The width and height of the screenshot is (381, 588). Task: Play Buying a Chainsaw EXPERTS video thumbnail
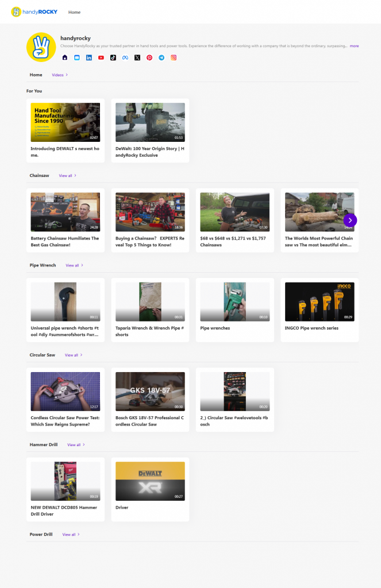coord(150,212)
